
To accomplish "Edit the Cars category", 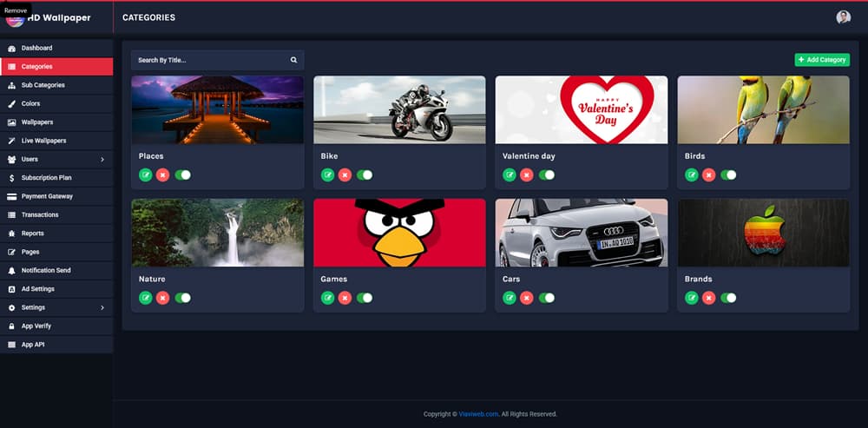I will coord(510,298).
